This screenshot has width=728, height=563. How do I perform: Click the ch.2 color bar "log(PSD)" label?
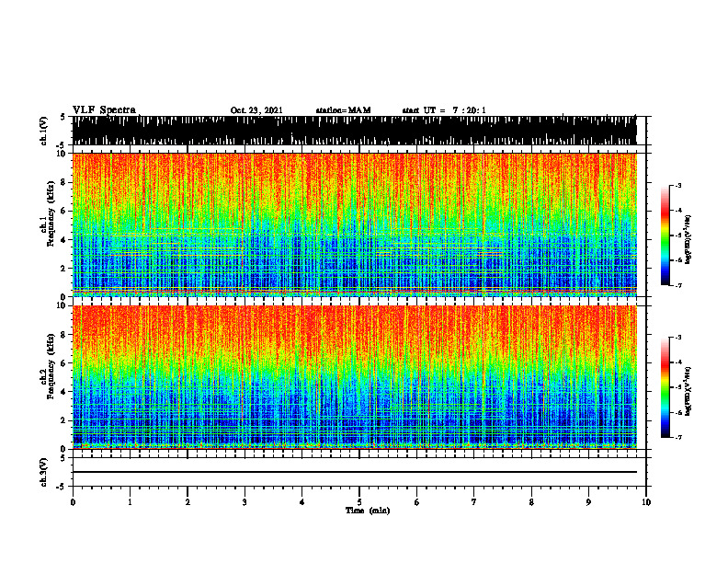tap(688, 391)
